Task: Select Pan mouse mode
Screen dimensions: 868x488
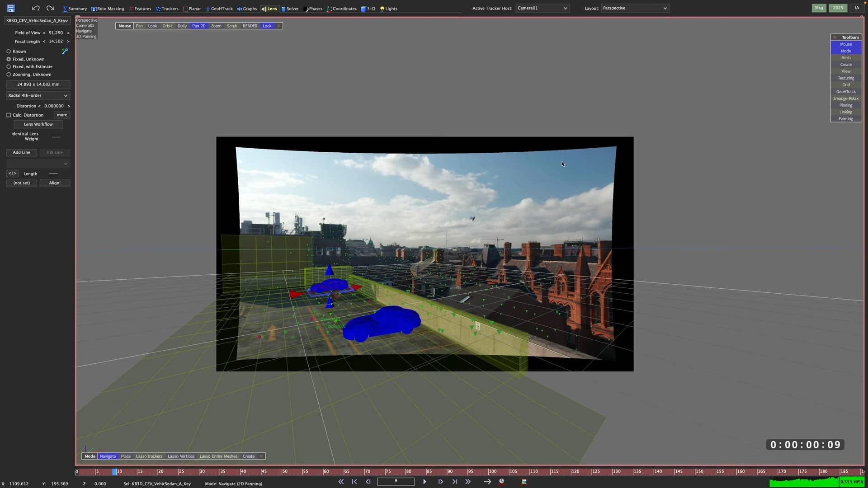Action: [139, 26]
